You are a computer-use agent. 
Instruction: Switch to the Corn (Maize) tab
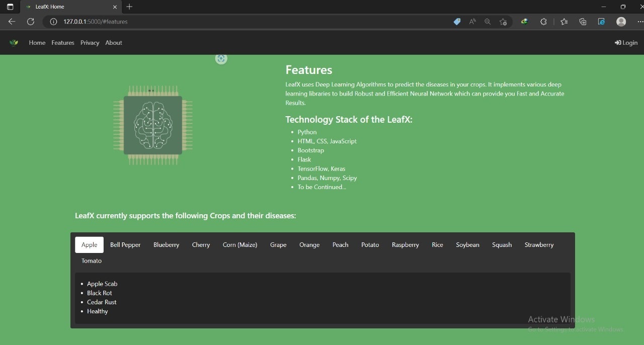(x=240, y=245)
